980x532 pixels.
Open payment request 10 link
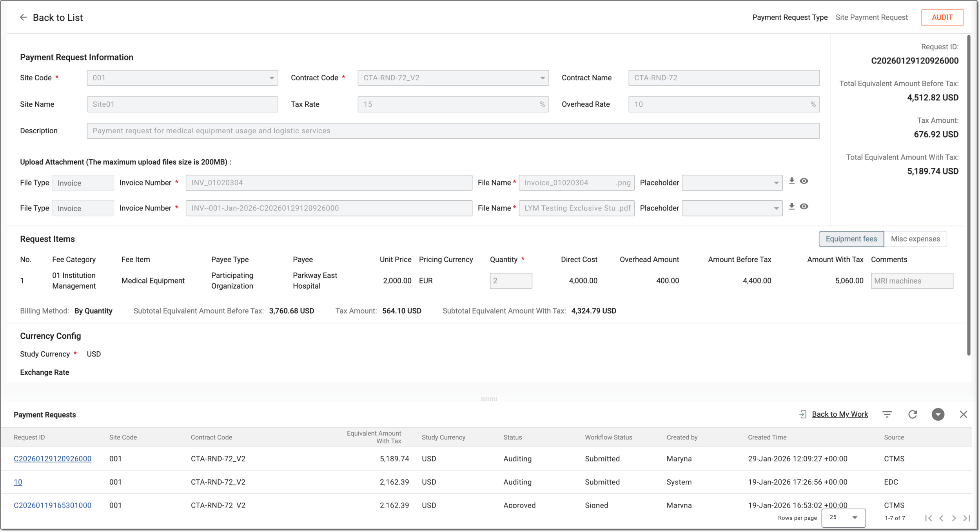18,482
